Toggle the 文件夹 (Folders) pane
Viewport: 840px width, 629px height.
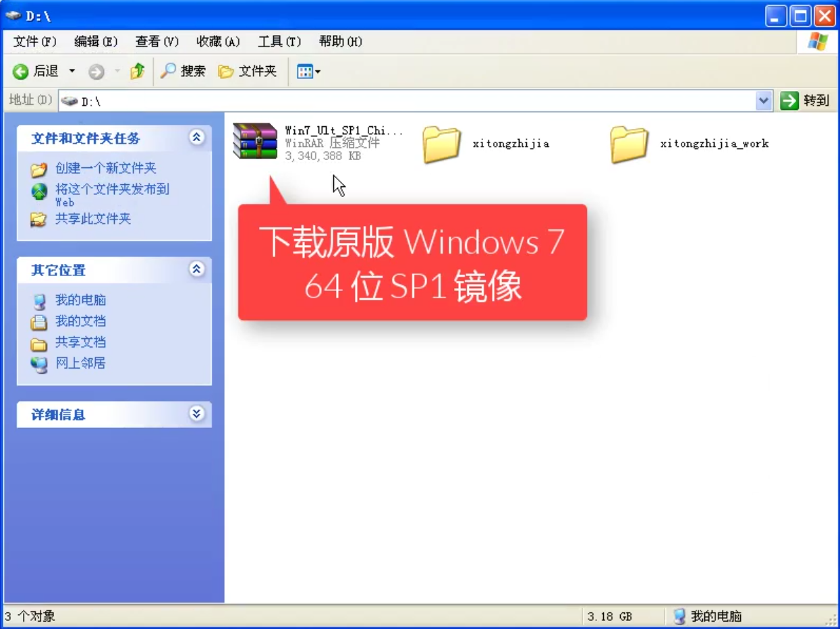pos(248,71)
